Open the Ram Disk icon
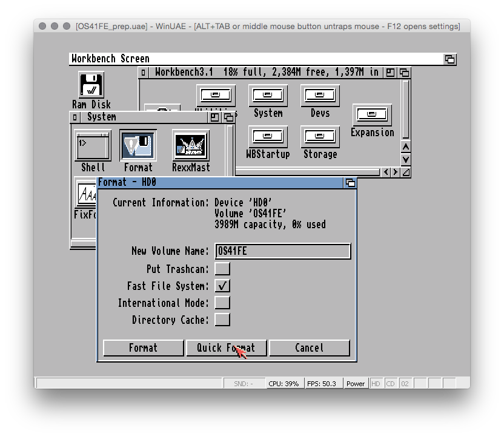 (91, 85)
